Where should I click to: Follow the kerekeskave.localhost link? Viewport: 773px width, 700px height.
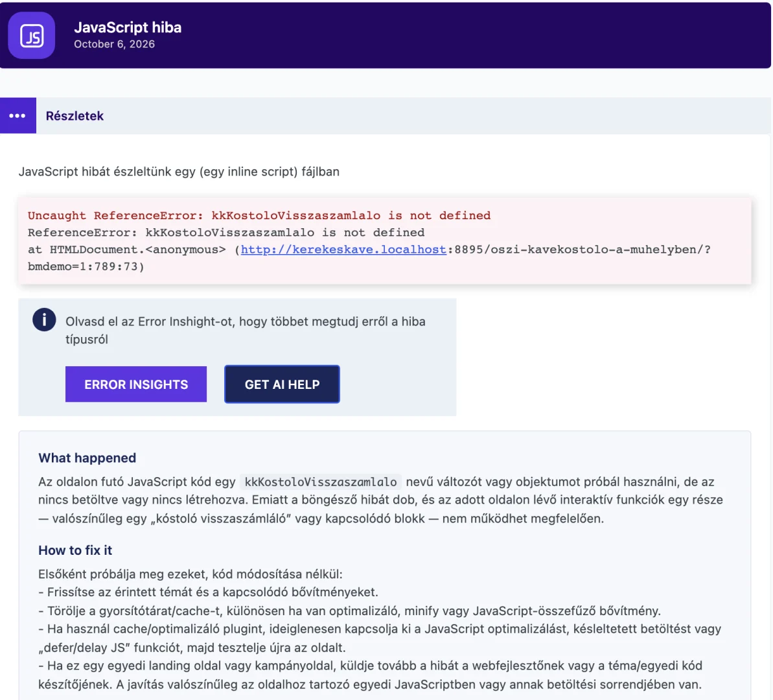(x=343, y=250)
